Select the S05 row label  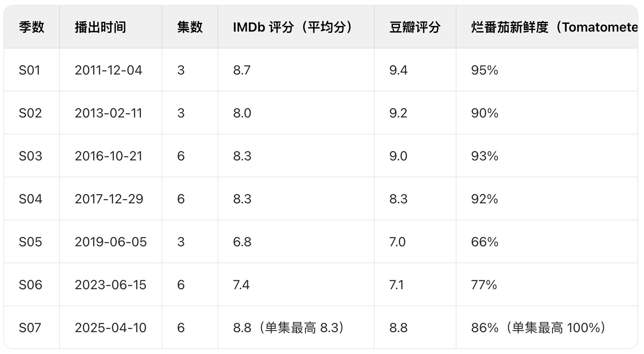30,242
